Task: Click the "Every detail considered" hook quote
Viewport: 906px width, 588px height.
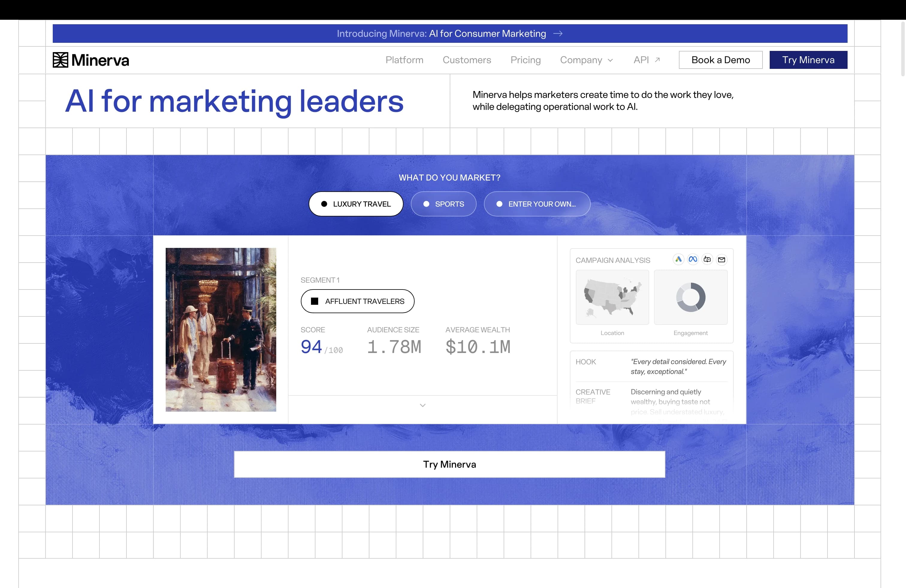Action: coord(678,367)
